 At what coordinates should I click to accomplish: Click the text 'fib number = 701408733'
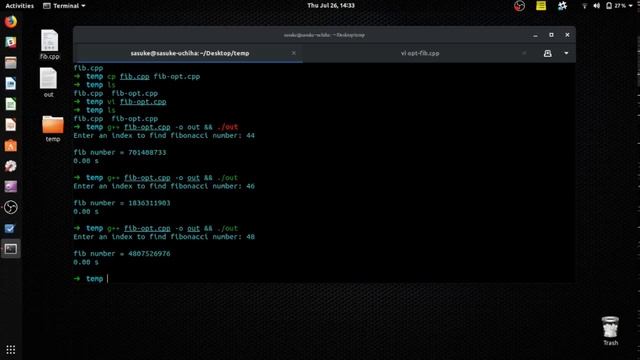pyautogui.click(x=120, y=152)
